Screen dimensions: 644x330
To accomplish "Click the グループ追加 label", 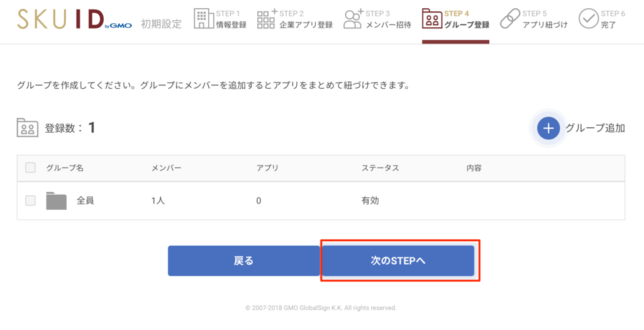I will tap(595, 128).
